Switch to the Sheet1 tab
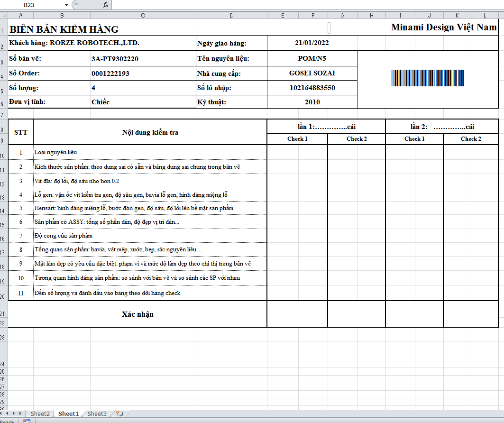The image size is (504, 423). 68,414
